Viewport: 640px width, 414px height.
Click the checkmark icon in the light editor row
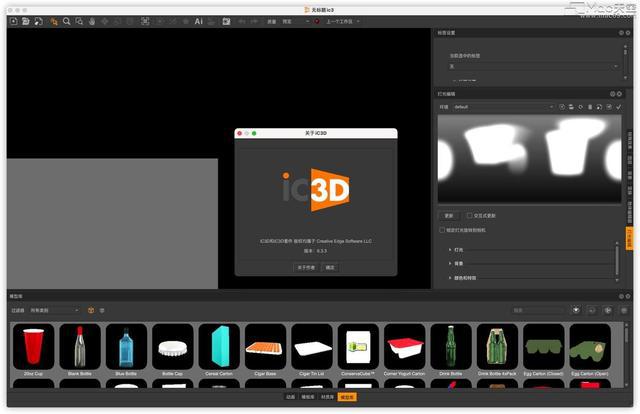pyautogui.click(x=619, y=107)
